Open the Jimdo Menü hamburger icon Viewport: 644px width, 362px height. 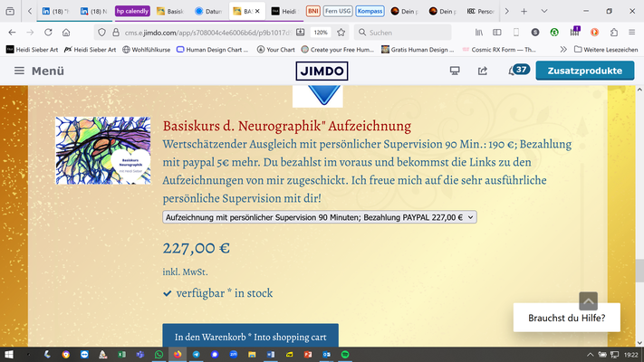[x=19, y=71]
